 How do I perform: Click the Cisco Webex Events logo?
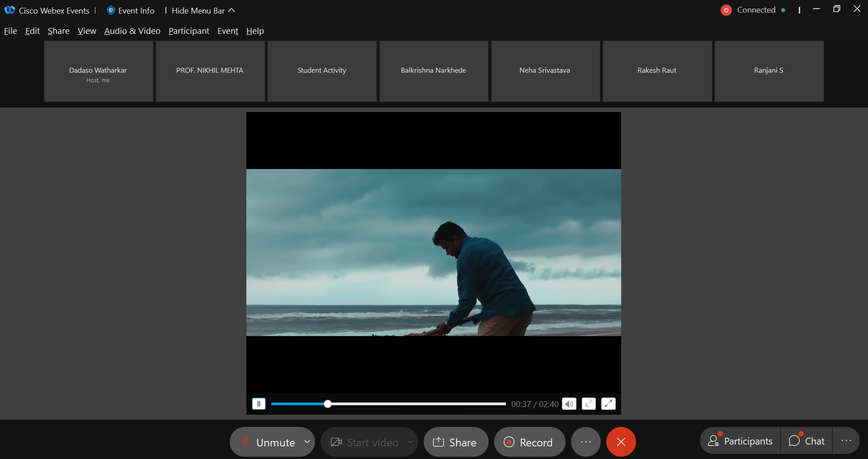point(10,10)
